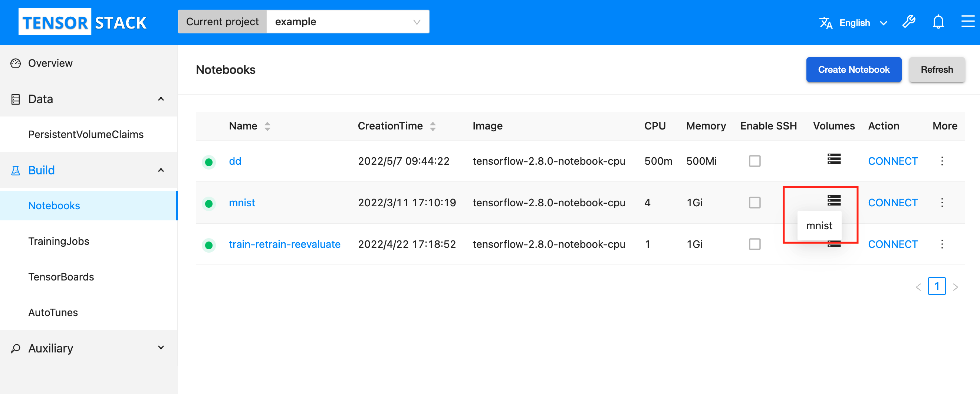Select the Notebooks menu item

coord(89,206)
